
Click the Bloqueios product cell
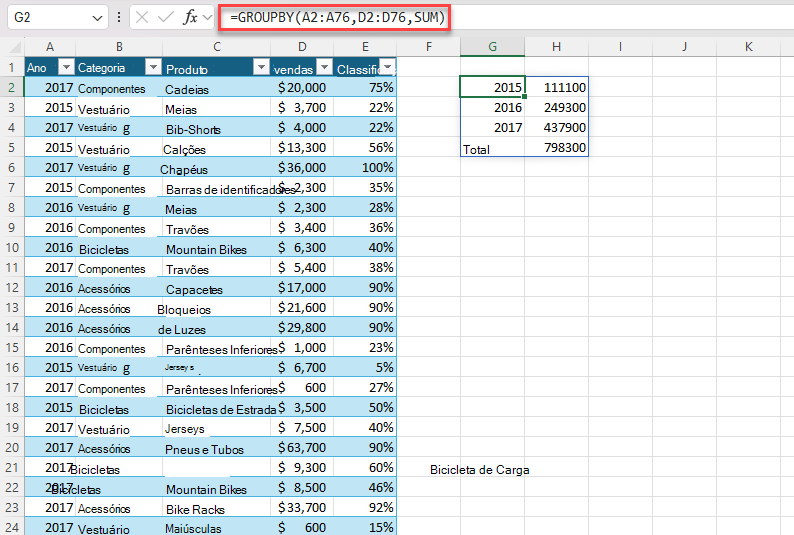tap(217, 307)
